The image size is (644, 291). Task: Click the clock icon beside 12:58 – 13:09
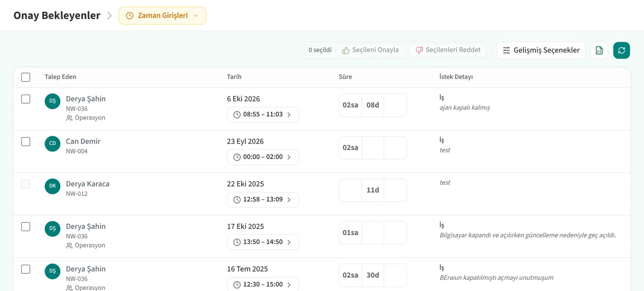click(237, 200)
